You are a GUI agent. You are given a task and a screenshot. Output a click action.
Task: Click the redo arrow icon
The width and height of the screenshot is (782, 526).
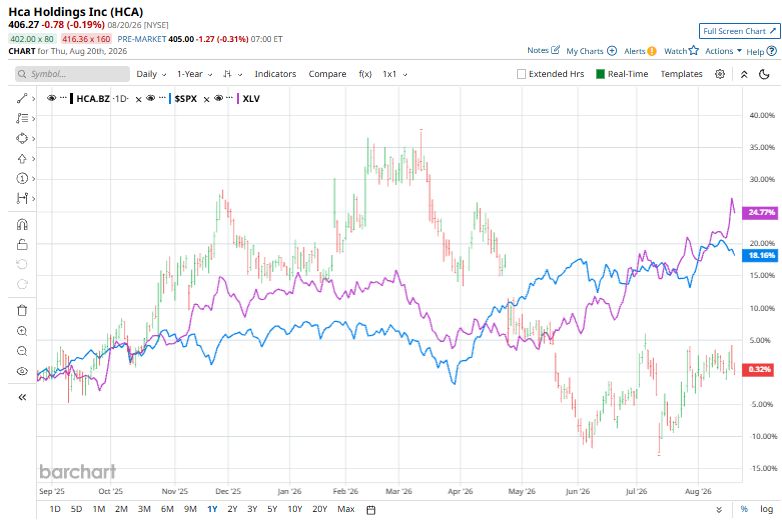tap(22, 284)
